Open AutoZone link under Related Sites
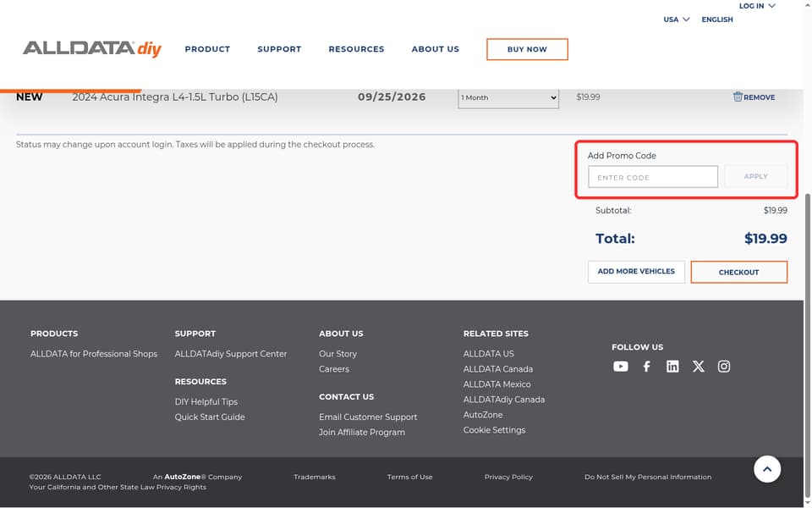Screen dimensions: 812x508 click(x=483, y=415)
